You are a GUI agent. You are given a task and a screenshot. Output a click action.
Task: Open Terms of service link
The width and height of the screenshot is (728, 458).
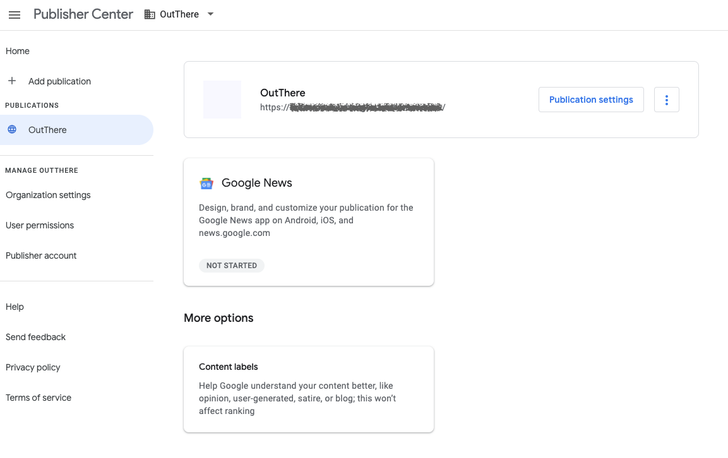click(x=39, y=398)
